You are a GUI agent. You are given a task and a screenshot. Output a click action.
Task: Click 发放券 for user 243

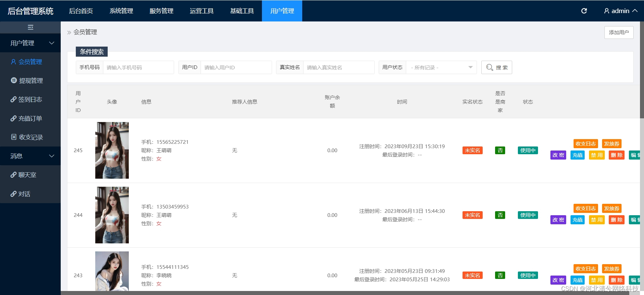612,269
